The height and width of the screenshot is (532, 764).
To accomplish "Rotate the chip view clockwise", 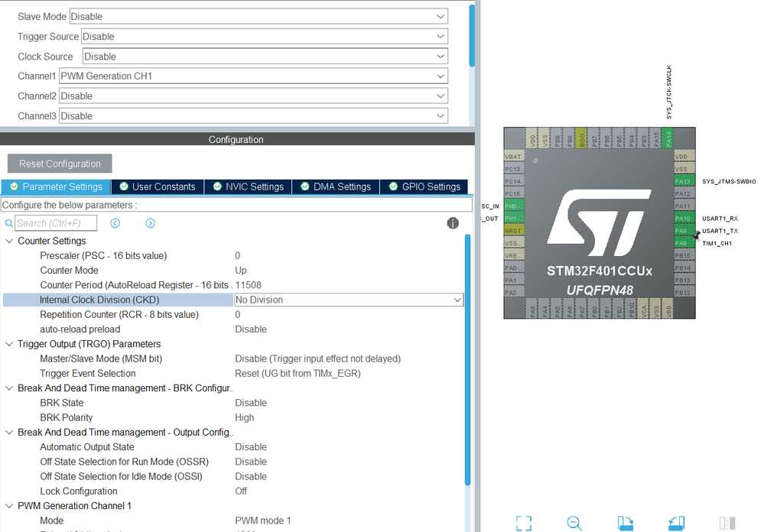I will [625, 523].
